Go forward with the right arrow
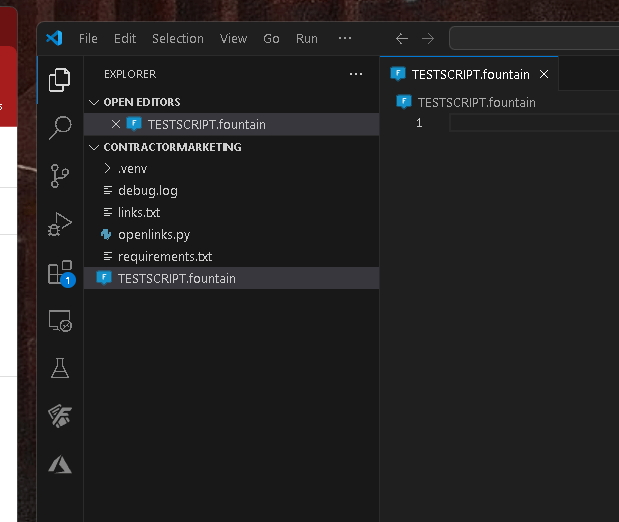 tap(428, 39)
